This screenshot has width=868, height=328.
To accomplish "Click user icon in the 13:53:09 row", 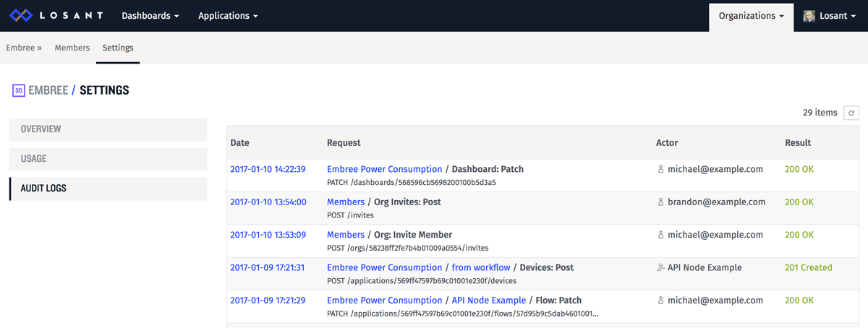I will click(x=660, y=236).
